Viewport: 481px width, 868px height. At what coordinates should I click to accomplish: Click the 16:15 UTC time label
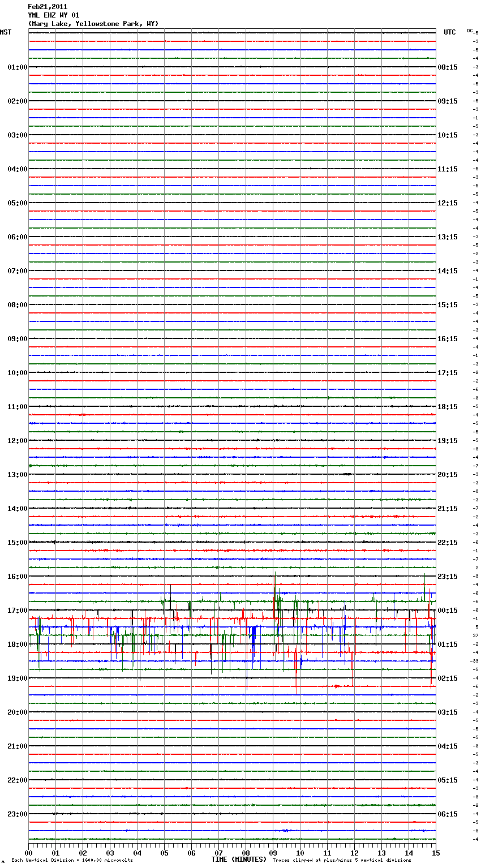448,339
